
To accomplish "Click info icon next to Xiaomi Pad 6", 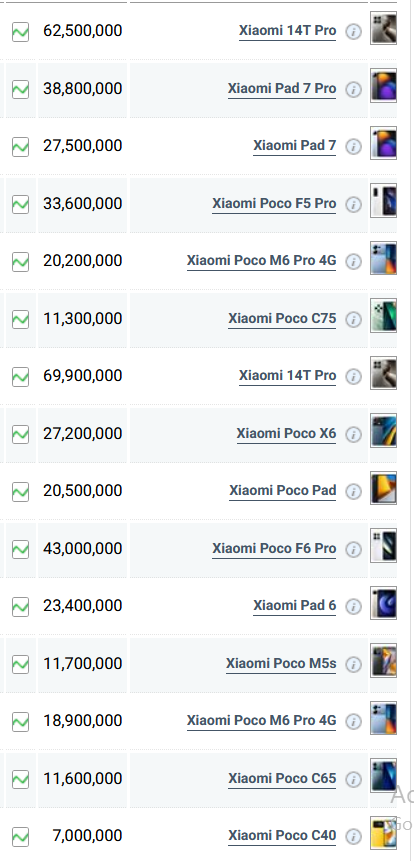I will click(354, 607).
